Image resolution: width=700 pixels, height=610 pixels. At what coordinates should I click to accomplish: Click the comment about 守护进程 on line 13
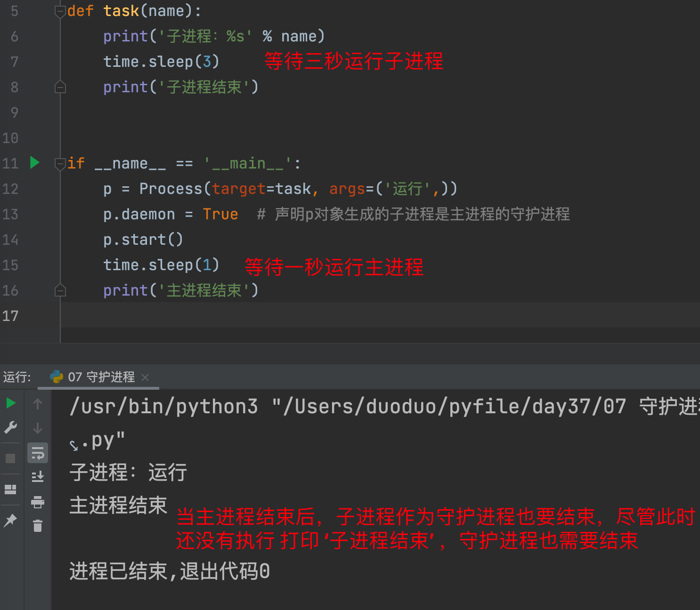click(414, 214)
